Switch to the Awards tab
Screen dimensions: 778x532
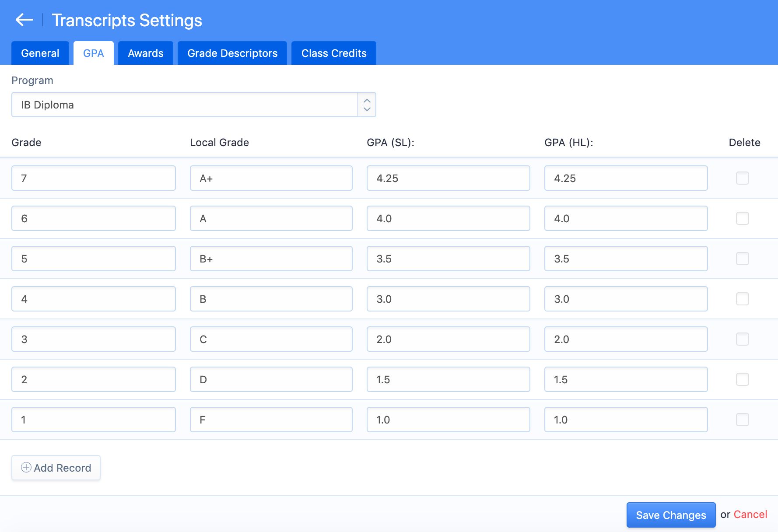point(146,53)
